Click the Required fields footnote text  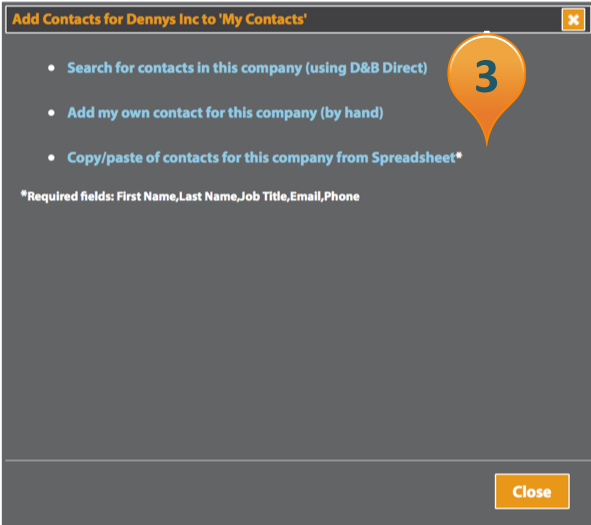190,196
